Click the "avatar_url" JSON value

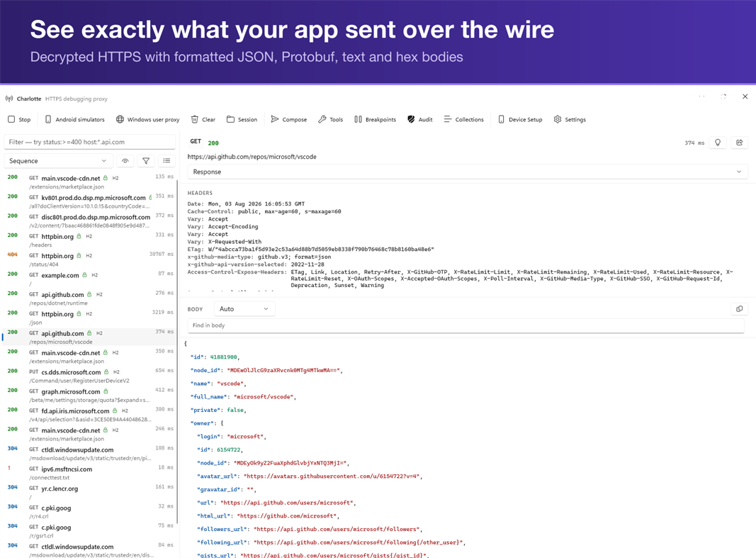[333, 476]
